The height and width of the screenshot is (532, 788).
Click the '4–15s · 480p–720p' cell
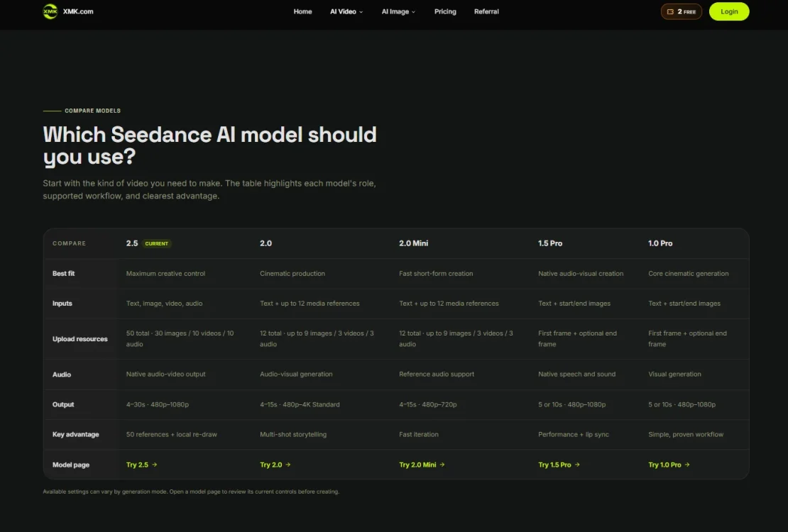click(x=428, y=404)
